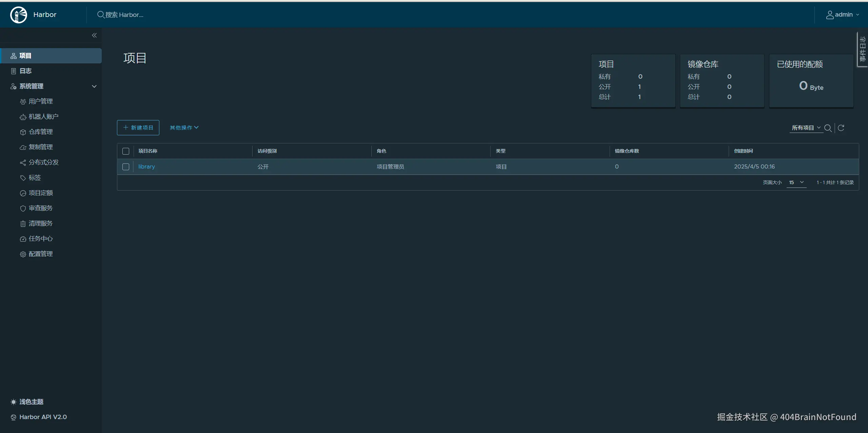Open Configuration (配置管理) settings
The height and width of the screenshot is (433, 868).
[x=40, y=254]
